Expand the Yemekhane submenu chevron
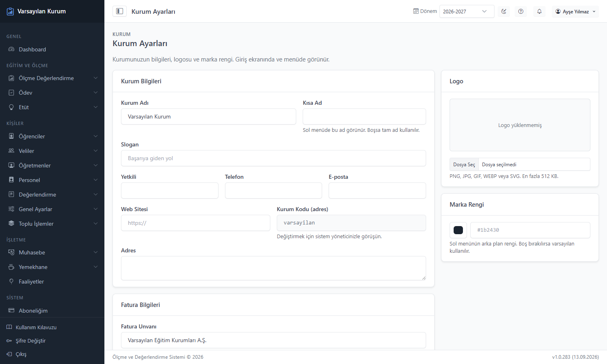This screenshot has height=364, width=607. coord(96,267)
